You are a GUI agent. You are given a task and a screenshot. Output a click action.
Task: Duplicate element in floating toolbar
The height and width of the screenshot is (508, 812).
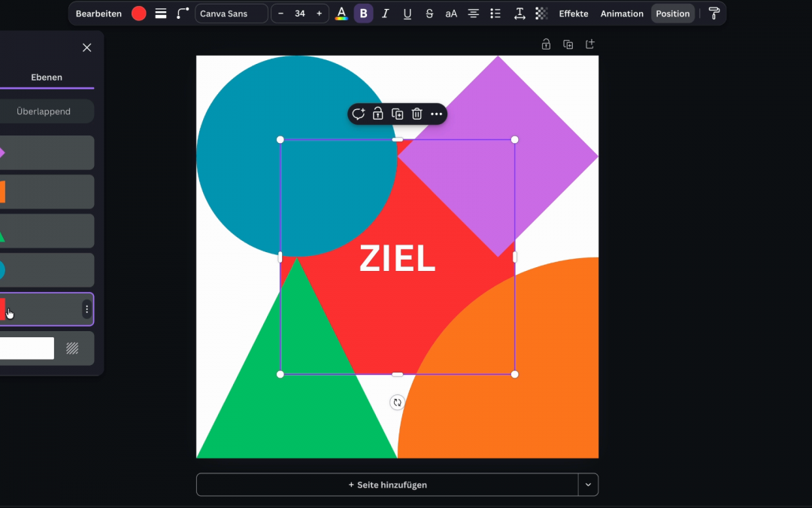[397, 114]
